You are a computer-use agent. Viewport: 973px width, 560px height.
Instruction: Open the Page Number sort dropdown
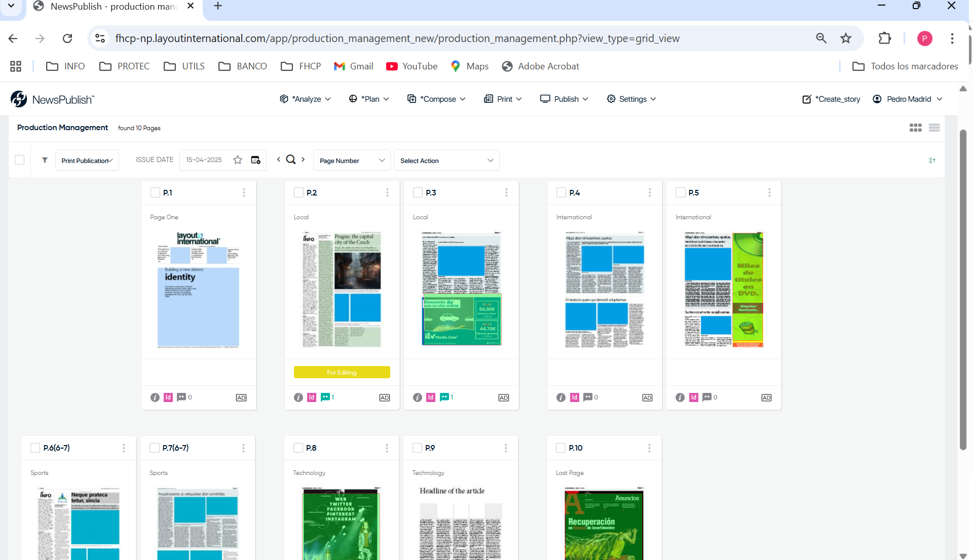352,161
